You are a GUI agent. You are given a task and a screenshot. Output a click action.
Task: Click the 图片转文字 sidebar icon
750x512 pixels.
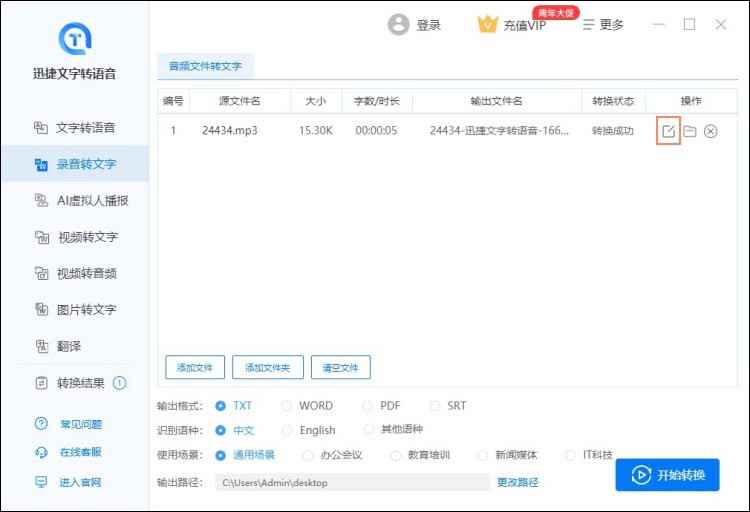(x=42, y=310)
